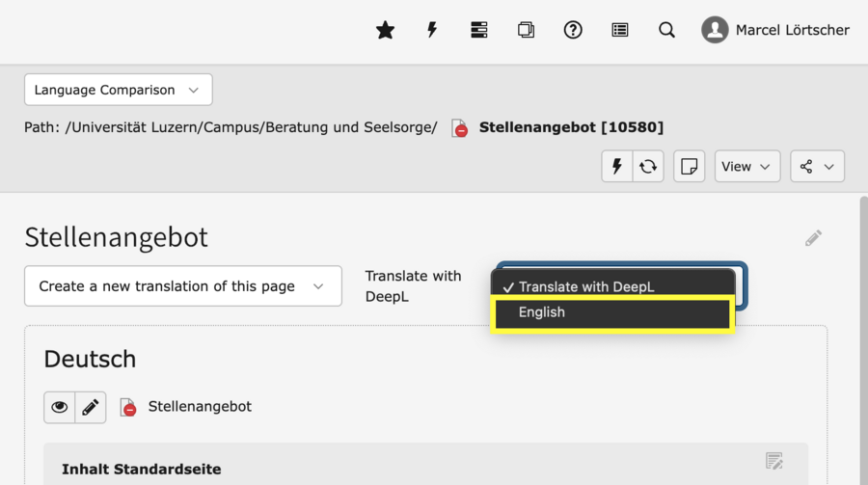The image size is (868, 485).
Task: Open the workspaces stacked-bars icon
Action: (x=479, y=30)
